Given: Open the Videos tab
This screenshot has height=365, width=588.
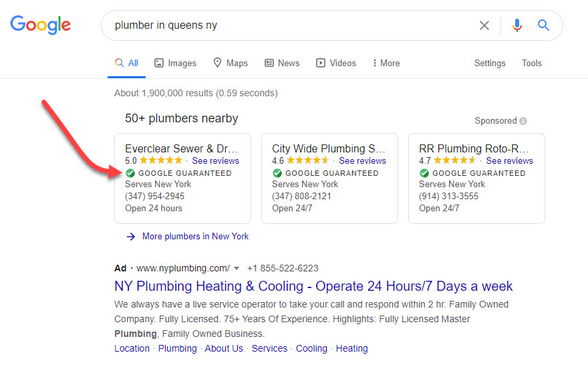Looking at the screenshot, I should [x=336, y=63].
